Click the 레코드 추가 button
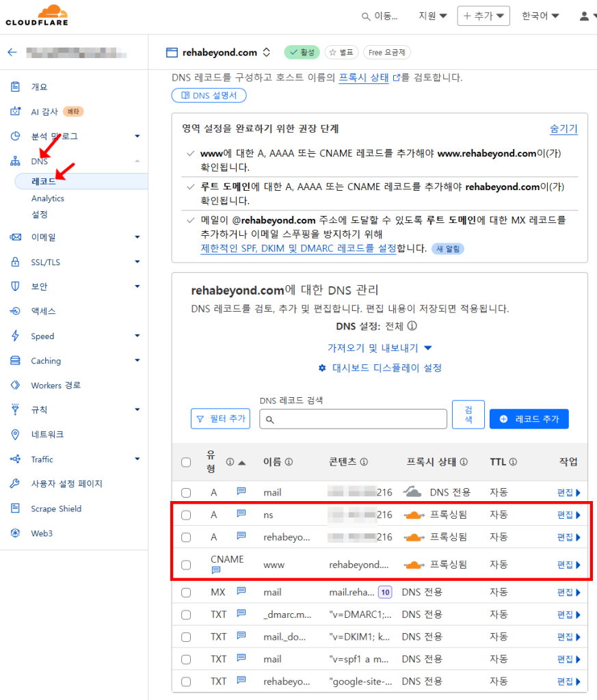 (x=529, y=419)
